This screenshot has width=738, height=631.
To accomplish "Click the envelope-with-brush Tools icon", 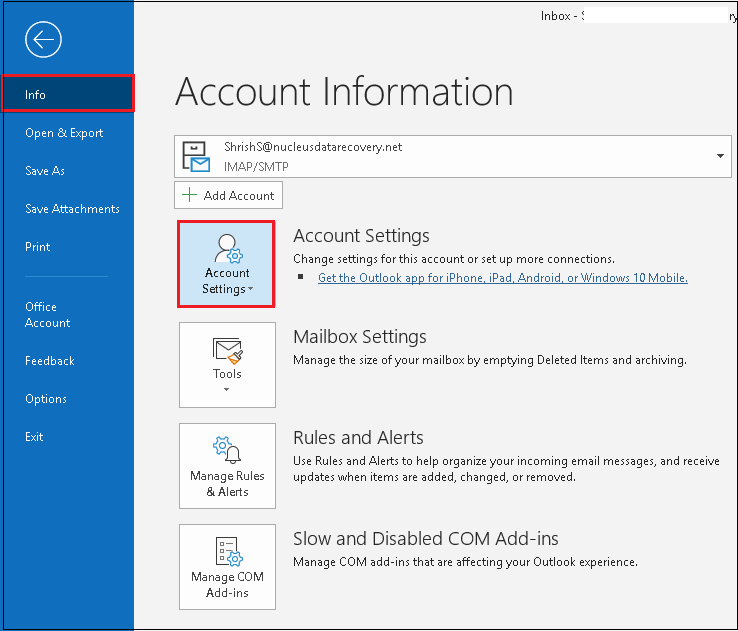I will pos(228,351).
